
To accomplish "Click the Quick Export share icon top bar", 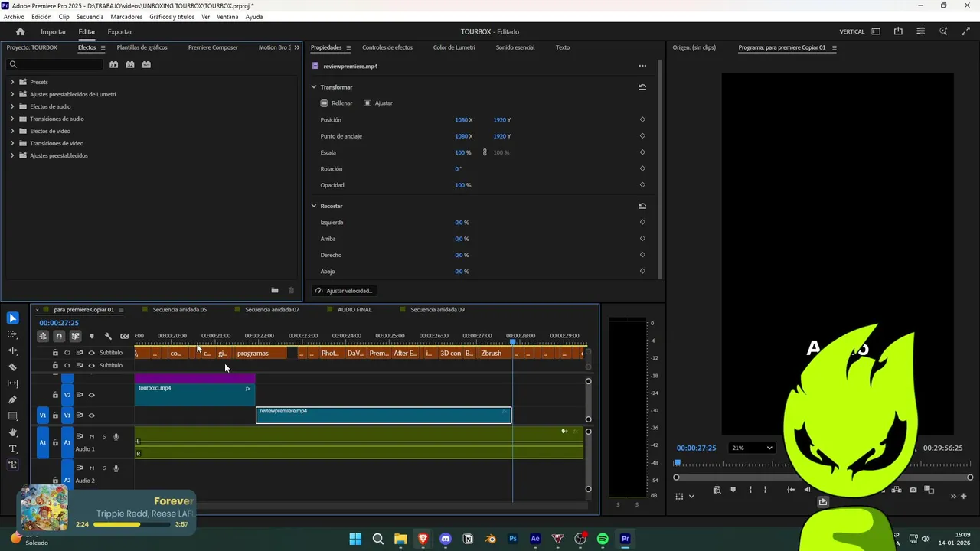I will click(898, 31).
